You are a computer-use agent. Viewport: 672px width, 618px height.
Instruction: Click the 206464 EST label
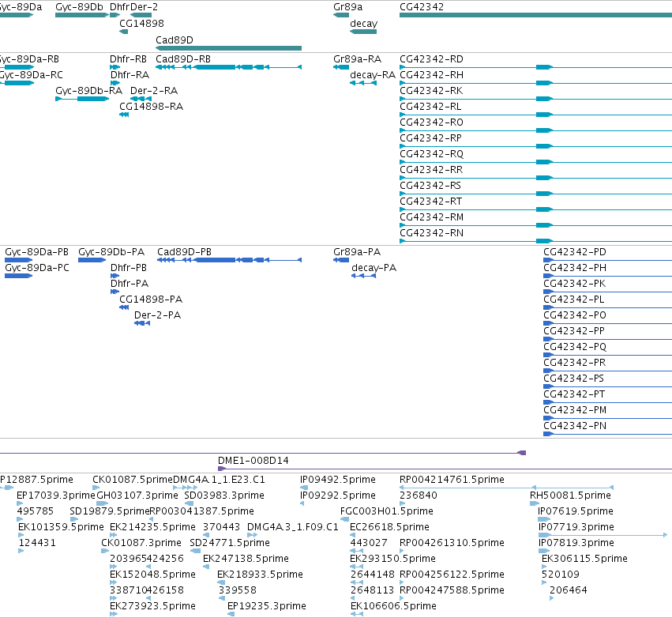(569, 590)
